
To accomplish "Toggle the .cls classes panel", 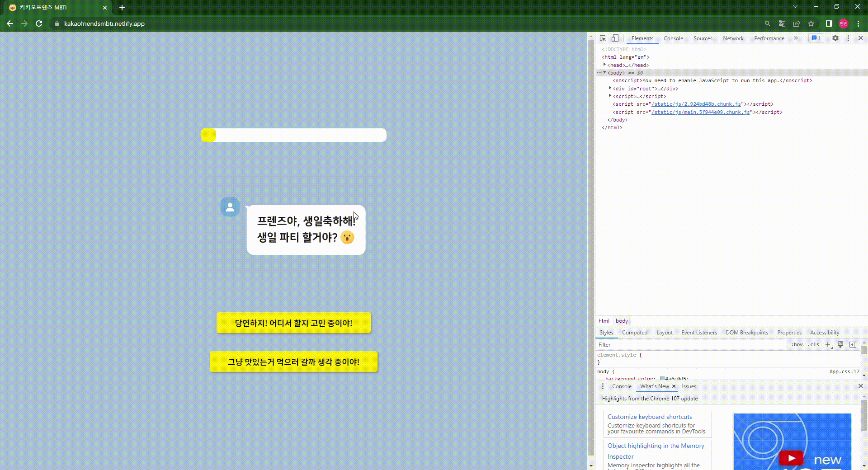I will (814, 345).
